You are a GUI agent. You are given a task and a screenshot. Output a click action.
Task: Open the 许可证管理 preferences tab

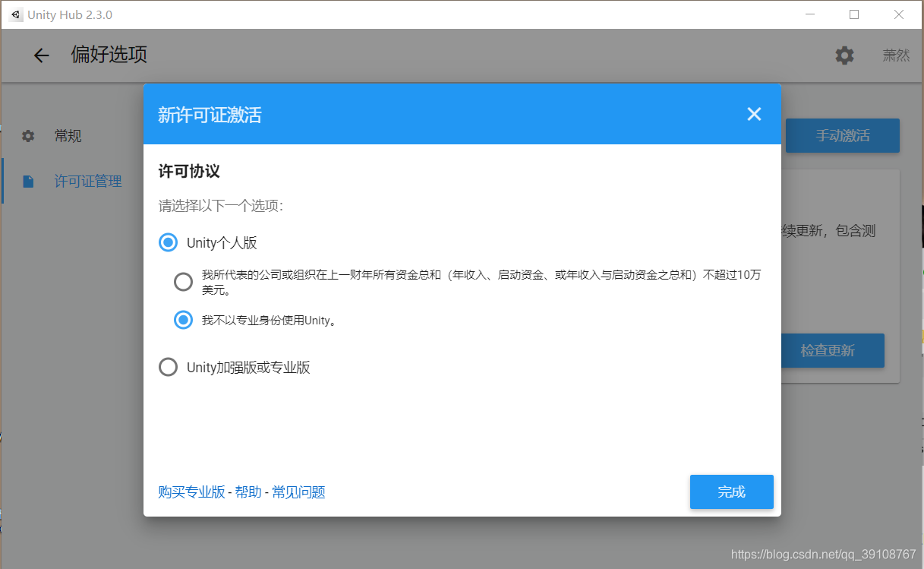pyautogui.click(x=88, y=182)
